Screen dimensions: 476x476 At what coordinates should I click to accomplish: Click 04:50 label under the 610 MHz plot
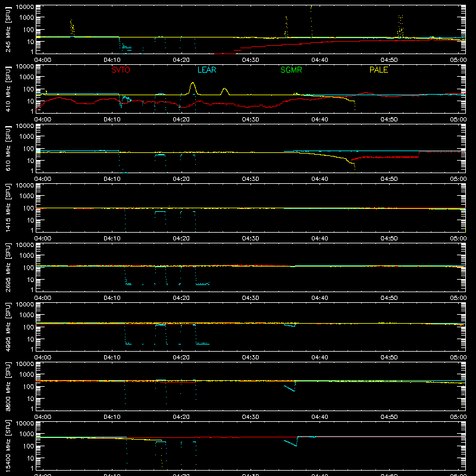389,179
